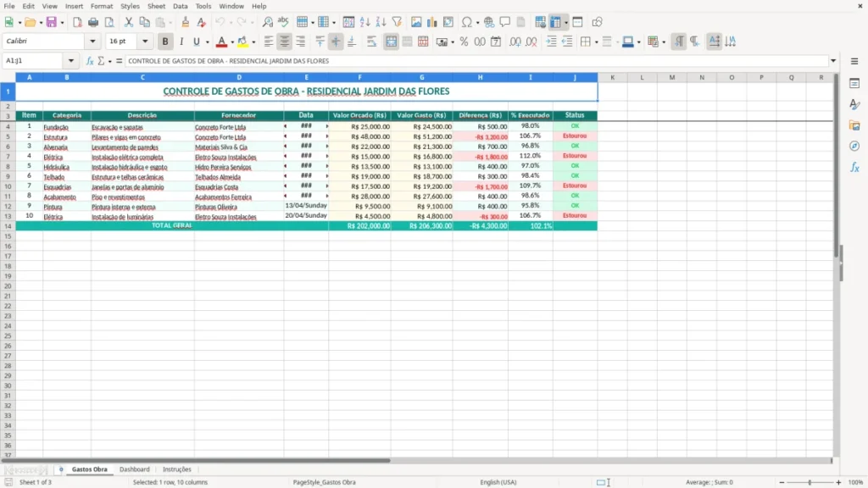Click Sort Descending icon
868x488 pixels.
pos(381,22)
